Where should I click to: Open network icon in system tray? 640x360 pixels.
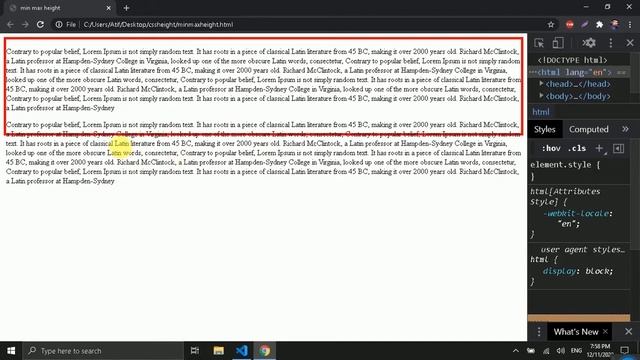tap(546, 351)
